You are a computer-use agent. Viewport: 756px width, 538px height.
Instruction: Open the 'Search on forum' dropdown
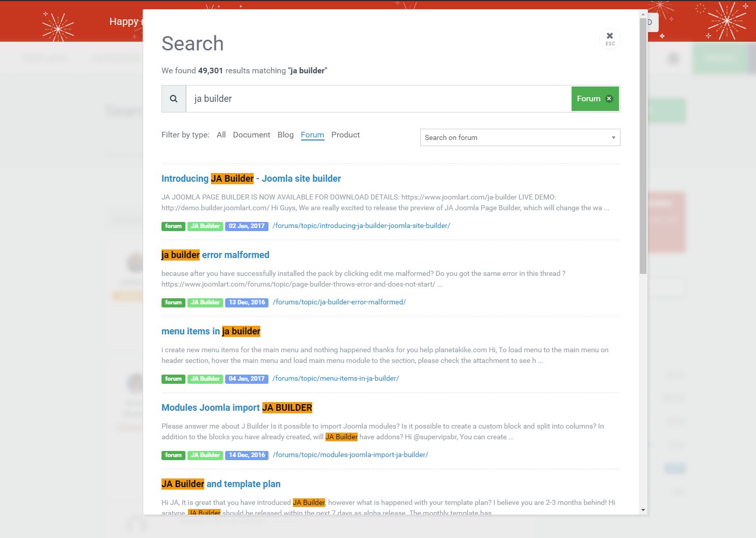(x=520, y=137)
